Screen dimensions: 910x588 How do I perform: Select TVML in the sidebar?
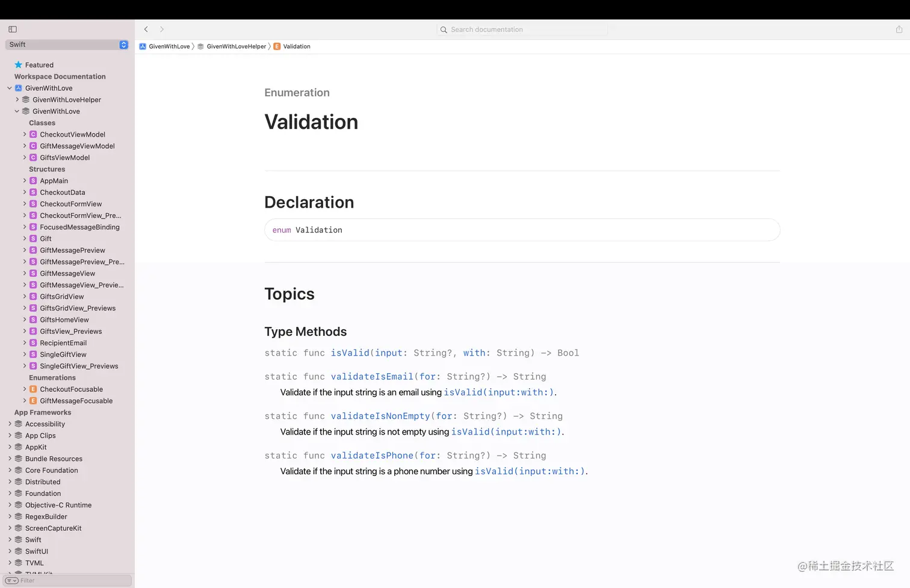click(34, 563)
